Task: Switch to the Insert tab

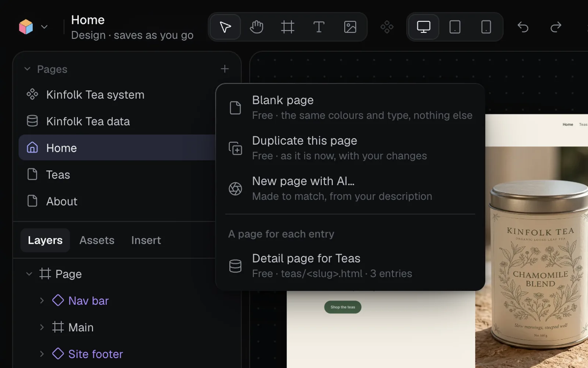Action: point(146,240)
